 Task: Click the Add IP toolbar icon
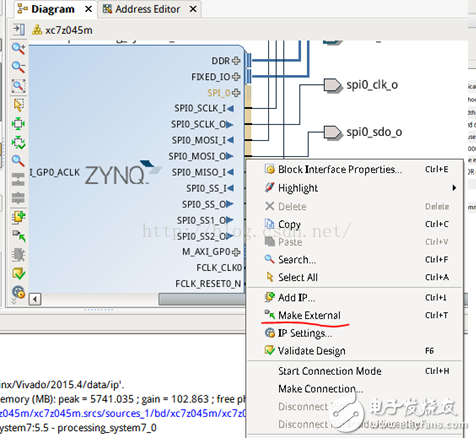coord(18,217)
